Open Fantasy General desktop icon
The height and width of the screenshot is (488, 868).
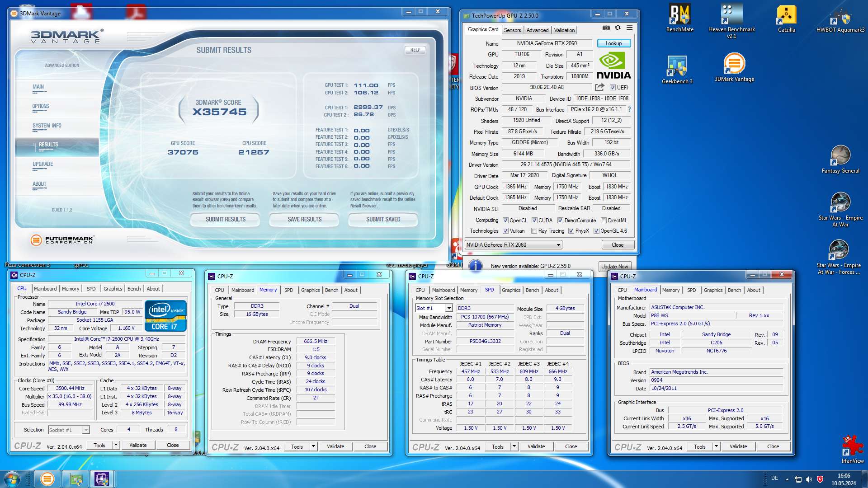coord(840,160)
